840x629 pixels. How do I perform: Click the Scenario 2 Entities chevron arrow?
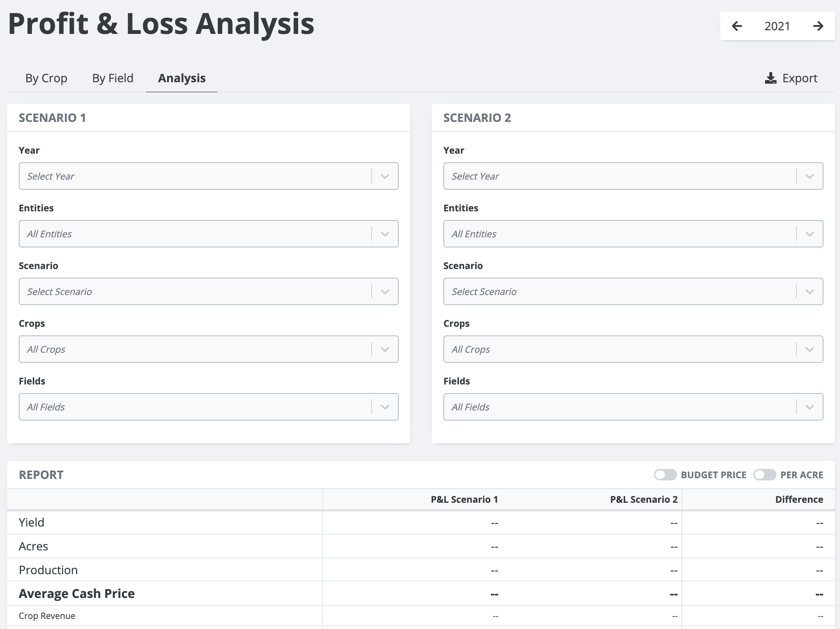point(809,234)
